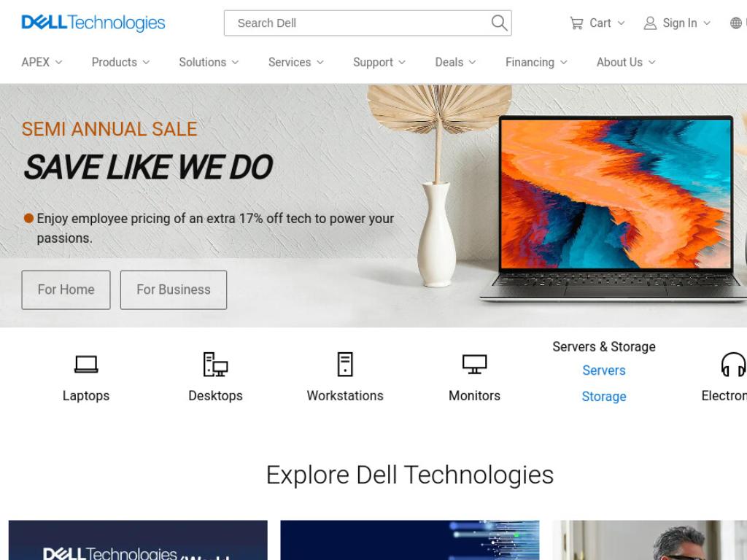Expand the Products dropdown menu

[120, 63]
